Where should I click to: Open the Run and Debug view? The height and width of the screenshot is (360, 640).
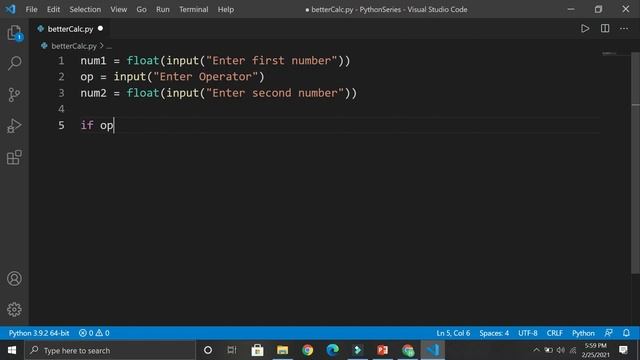click(x=14, y=126)
